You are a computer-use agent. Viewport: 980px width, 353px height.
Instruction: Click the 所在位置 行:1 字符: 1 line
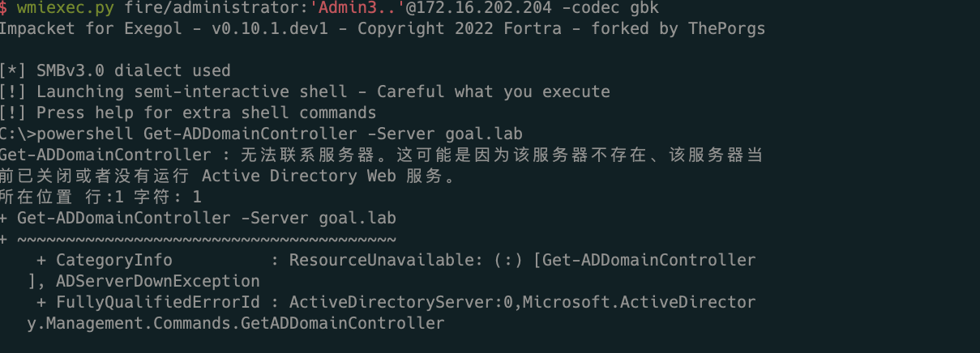[x=101, y=197]
